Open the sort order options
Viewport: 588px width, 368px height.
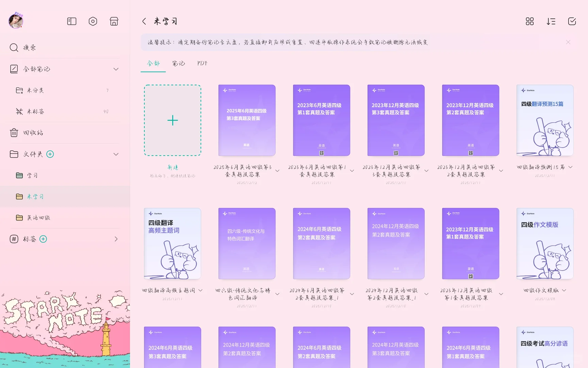[551, 21]
